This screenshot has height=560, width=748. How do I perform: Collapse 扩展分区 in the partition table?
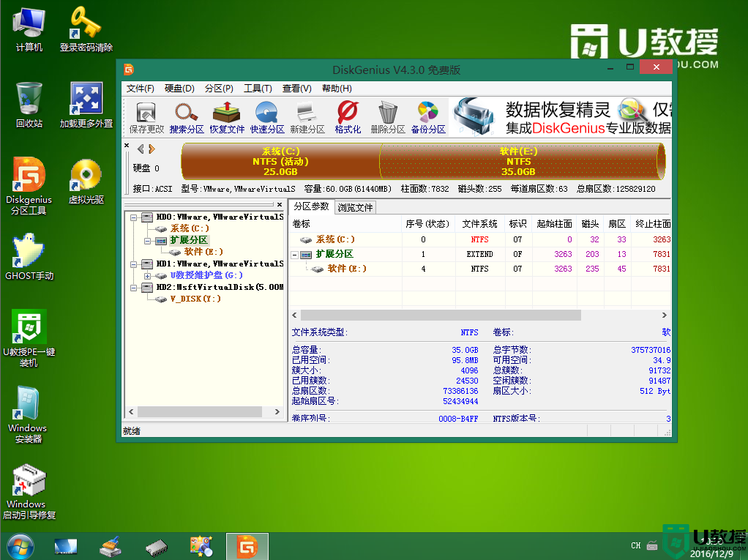tap(295, 255)
